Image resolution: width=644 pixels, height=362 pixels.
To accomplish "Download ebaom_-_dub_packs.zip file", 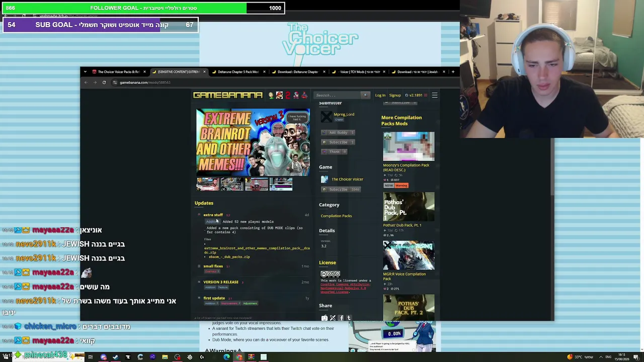I will point(229,257).
